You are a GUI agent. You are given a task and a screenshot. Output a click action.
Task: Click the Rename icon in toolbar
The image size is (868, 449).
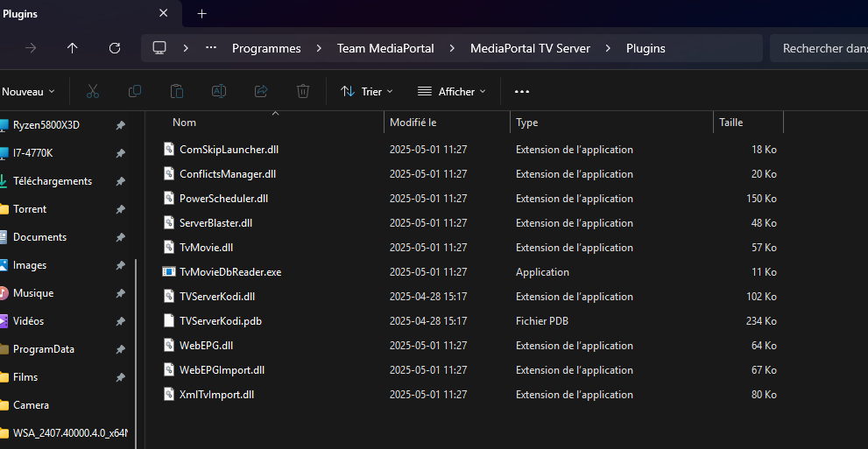pyautogui.click(x=219, y=91)
